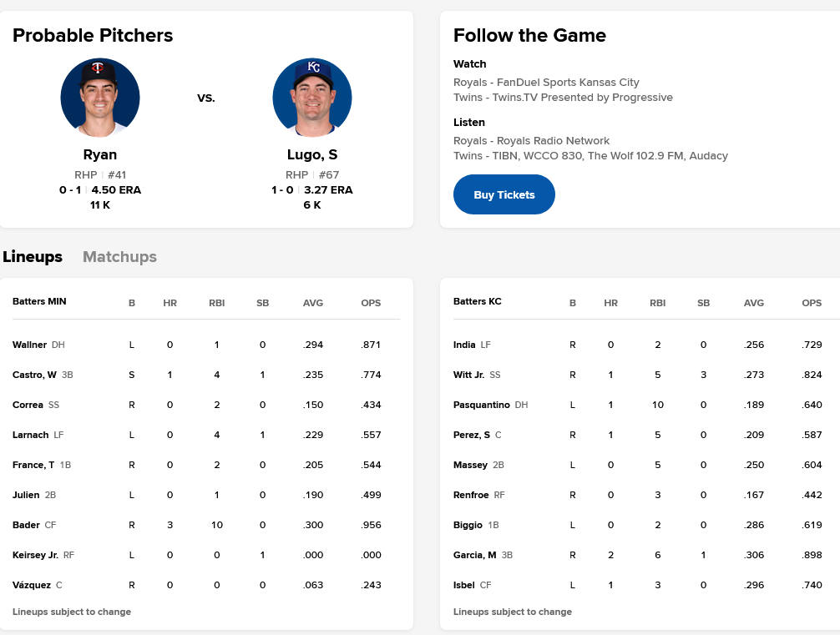The width and height of the screenshot is (840, 635).
Task: Click the OPS column header for MIN batters
Action: [371, 303]
